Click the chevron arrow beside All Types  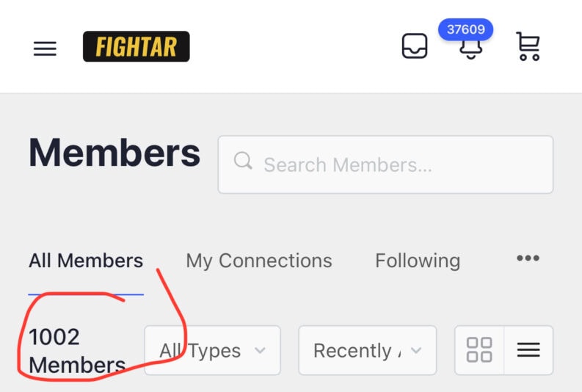[259, 351]
